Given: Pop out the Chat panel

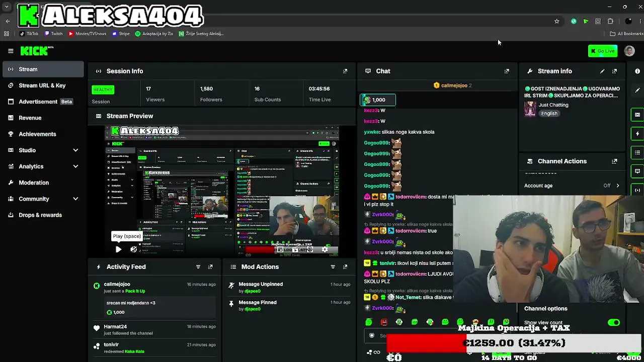Looking at the screenshot, I should 507,71.
